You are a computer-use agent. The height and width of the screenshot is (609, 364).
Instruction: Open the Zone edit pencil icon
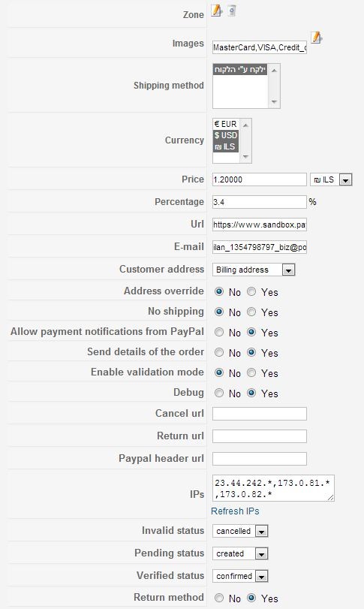click(x=217, y=11)
